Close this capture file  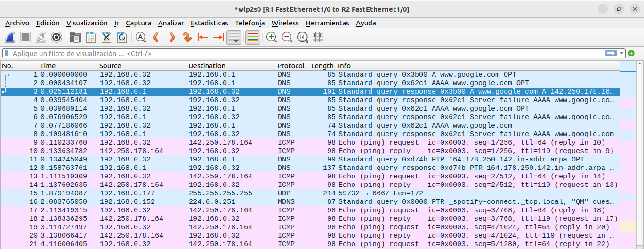coord(106,37)
